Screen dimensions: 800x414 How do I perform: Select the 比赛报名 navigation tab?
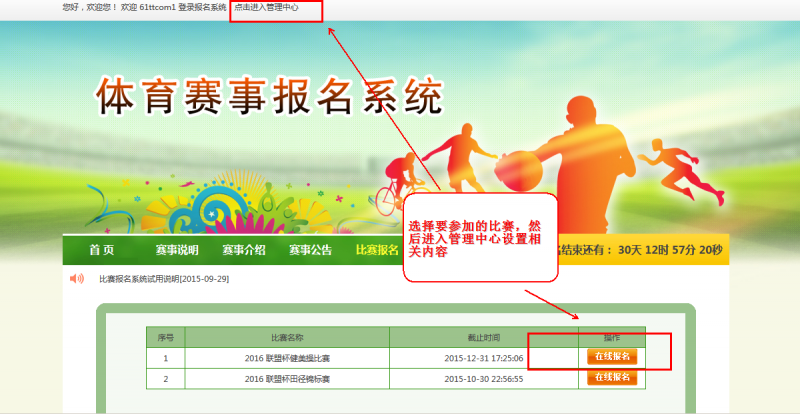pos(377,250)
